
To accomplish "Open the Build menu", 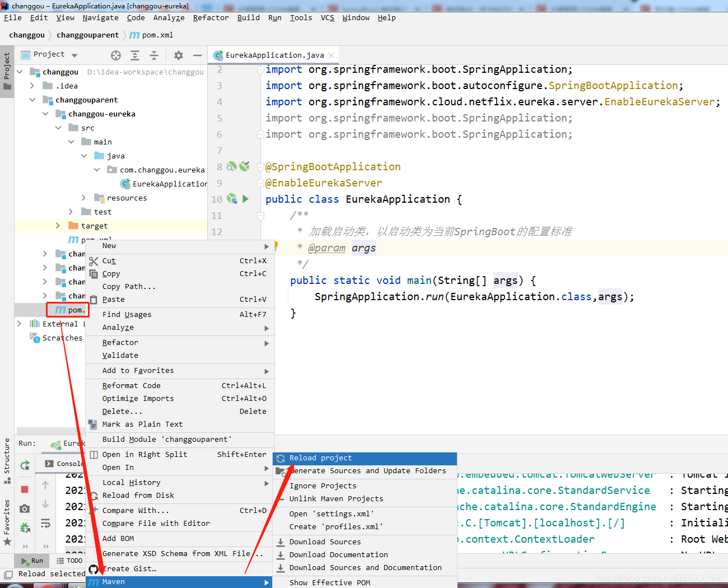I will pyautogui.click(x=249, y=17).
